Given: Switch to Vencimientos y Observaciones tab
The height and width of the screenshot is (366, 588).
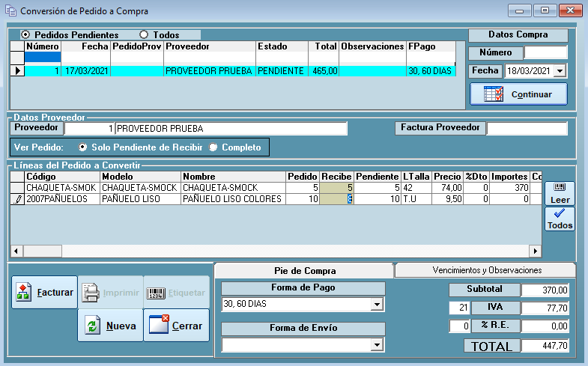Looking at the screenshot, I should coord(486,270).
